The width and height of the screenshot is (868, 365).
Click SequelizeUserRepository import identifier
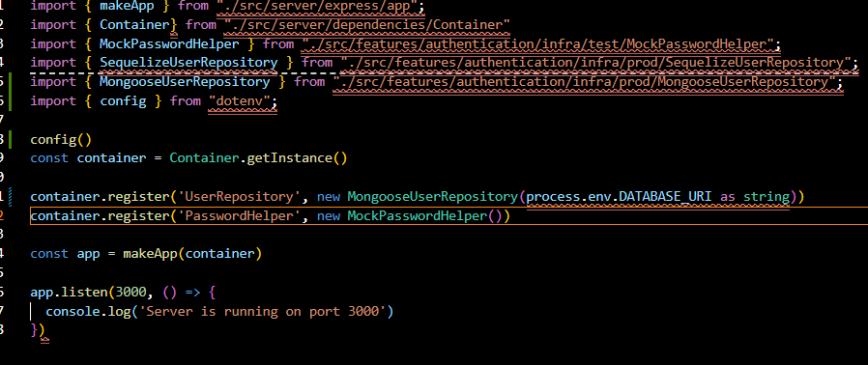click(x=188, y=63)
